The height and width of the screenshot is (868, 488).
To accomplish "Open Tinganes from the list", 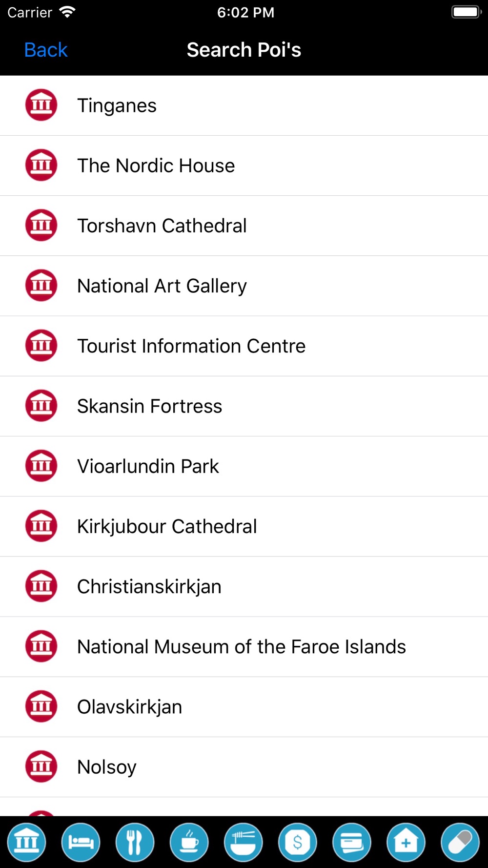I will (244, 105).
